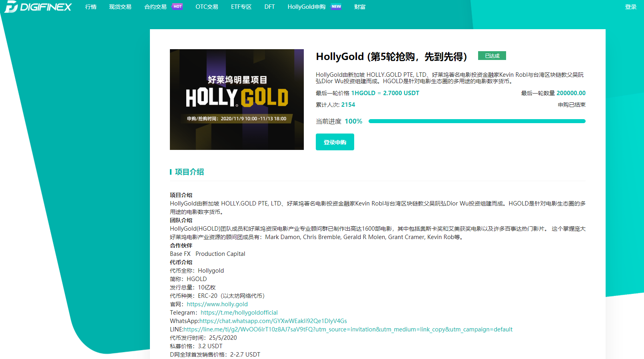Click the 团队介绍 subheading
Viewport: 644px width, 359px height.
tap(181, 220)
